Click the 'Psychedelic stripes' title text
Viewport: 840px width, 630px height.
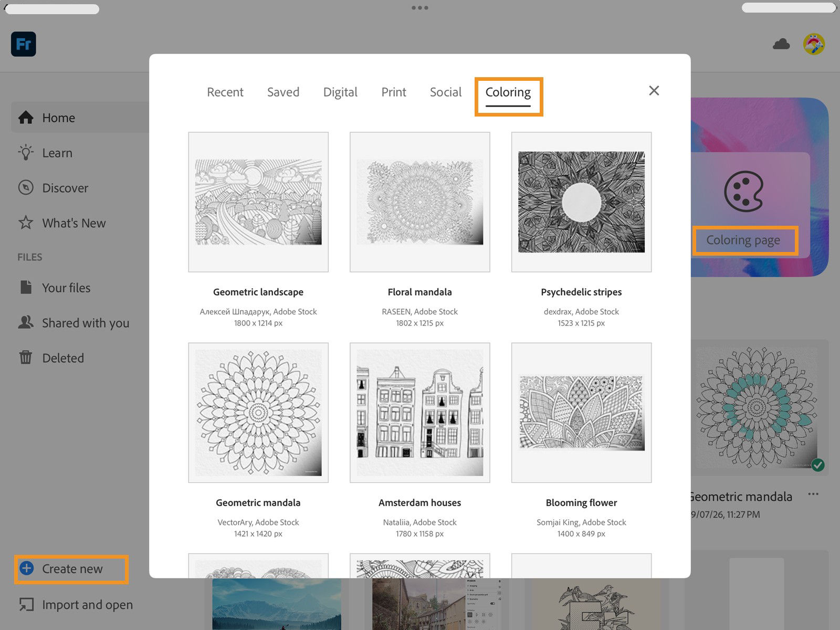click(581, 292)
